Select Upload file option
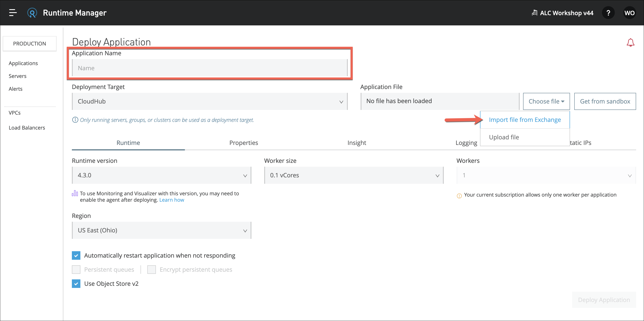This screenshot has width=644, height=321. click(525, 137)
